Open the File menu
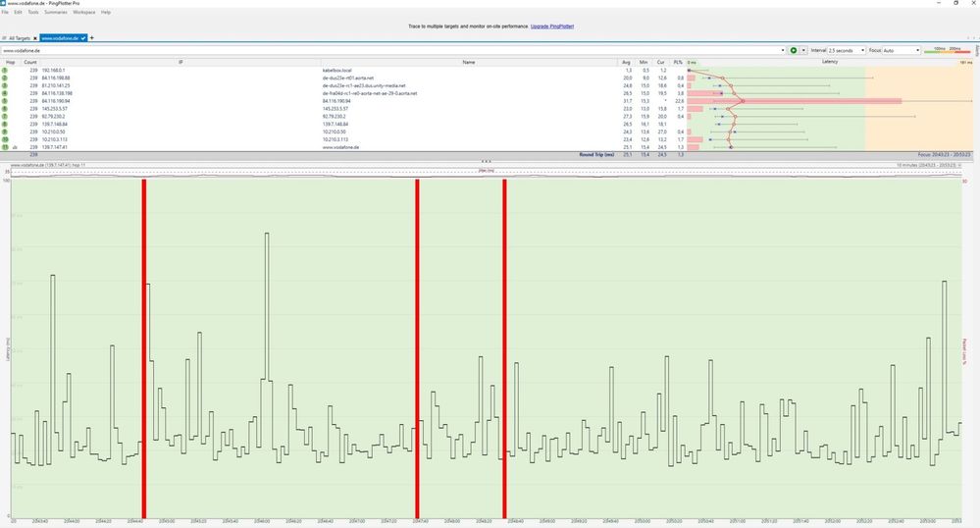This screenshot has height=528, width=980. pyautogui.click(x=5, y=12)
